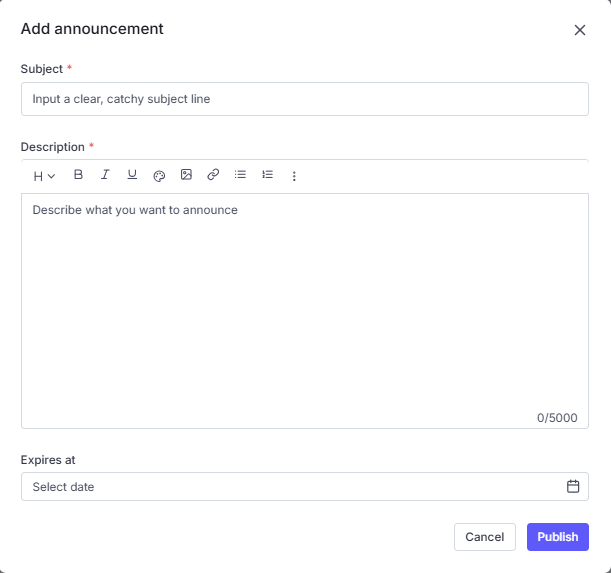This screenshot has height=573, width=611.
Task: Apply italic formatting to text
Action: coord(105,175)
